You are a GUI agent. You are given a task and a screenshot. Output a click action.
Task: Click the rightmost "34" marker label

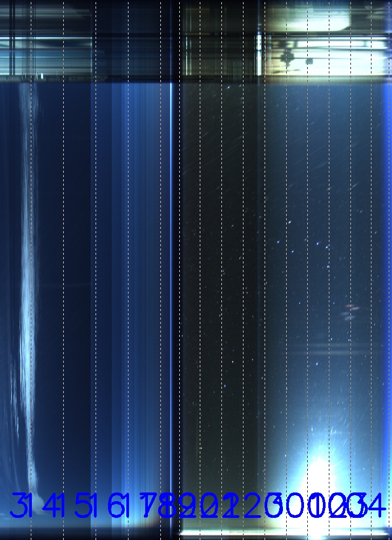[x=374, y=506]
